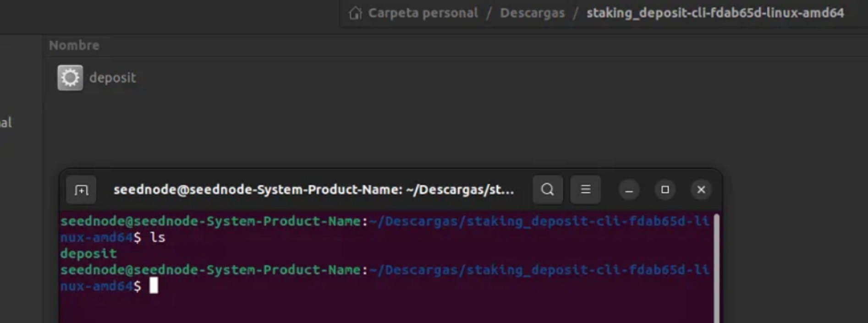The width and height of the screenshot is (868, 323).
Task: Minimize the terminal window
Action: tap(629, 190)
